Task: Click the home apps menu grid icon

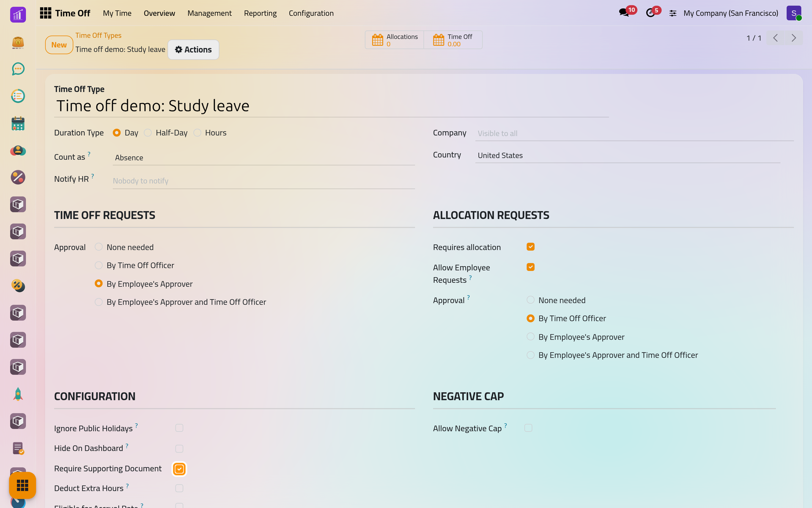Action: coord(46,13)
